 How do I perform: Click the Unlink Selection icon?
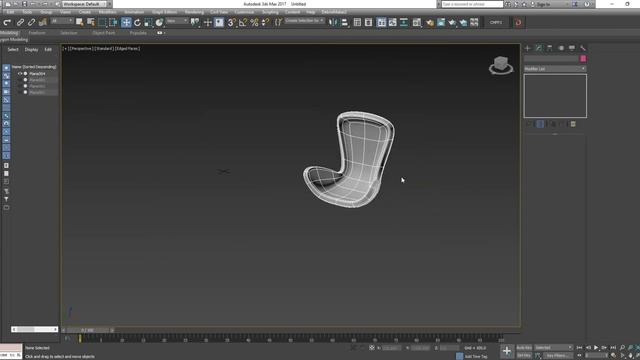click(x=31, y=22)
